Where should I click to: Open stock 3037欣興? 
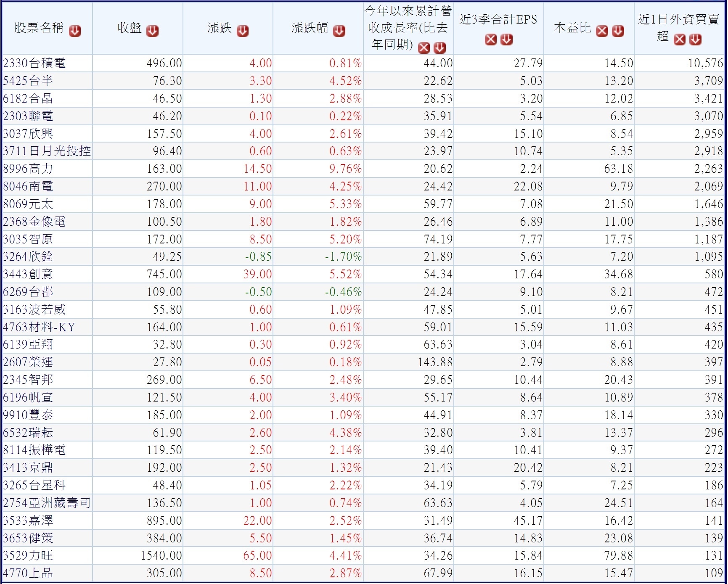coord(28,134)
